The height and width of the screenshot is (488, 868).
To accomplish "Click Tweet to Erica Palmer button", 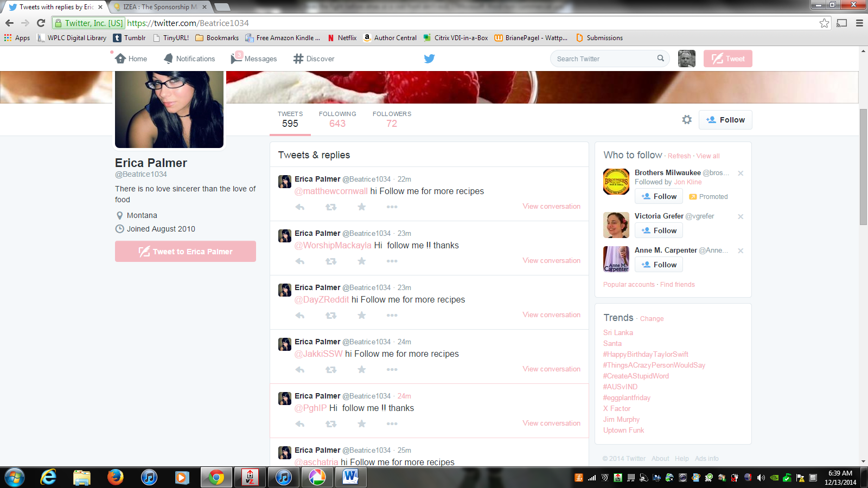I will pyautogui.click(x=186, y=252).
